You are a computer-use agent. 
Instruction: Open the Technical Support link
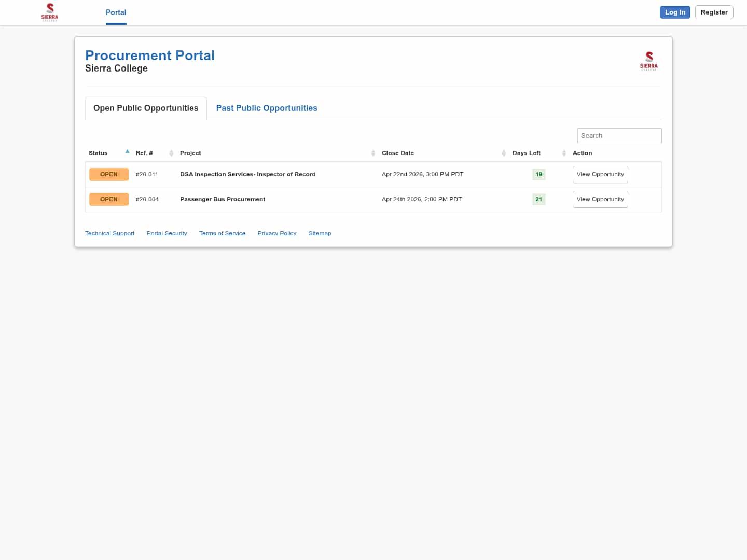109,234
